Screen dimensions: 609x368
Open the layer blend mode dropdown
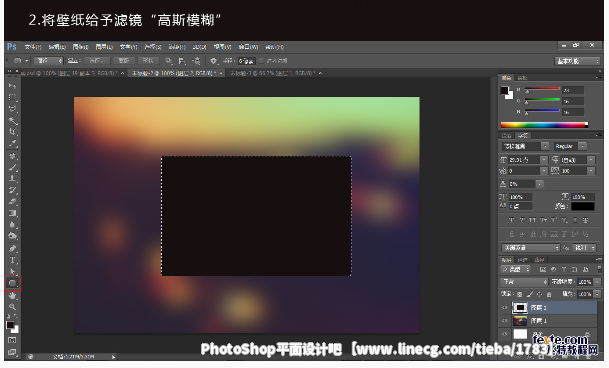coord(524,281)
